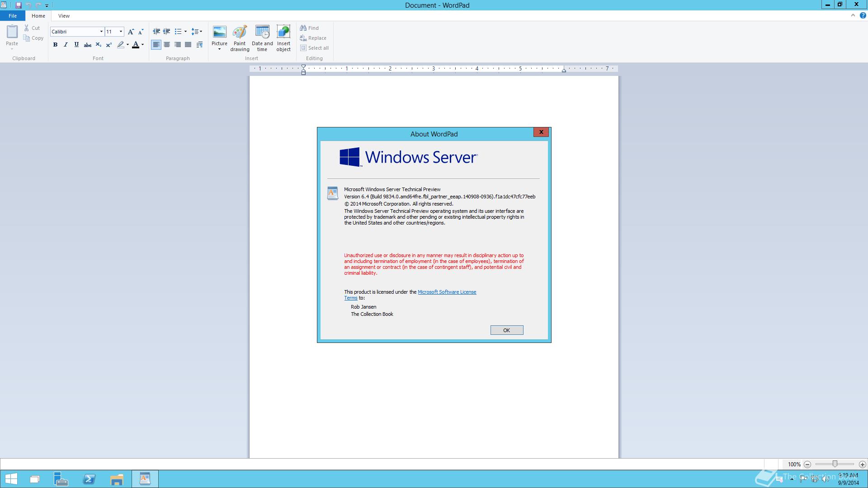Collapse the ribbon with the chevron
The width and height of the screenshot is (868, 488).
coord(853,15)
